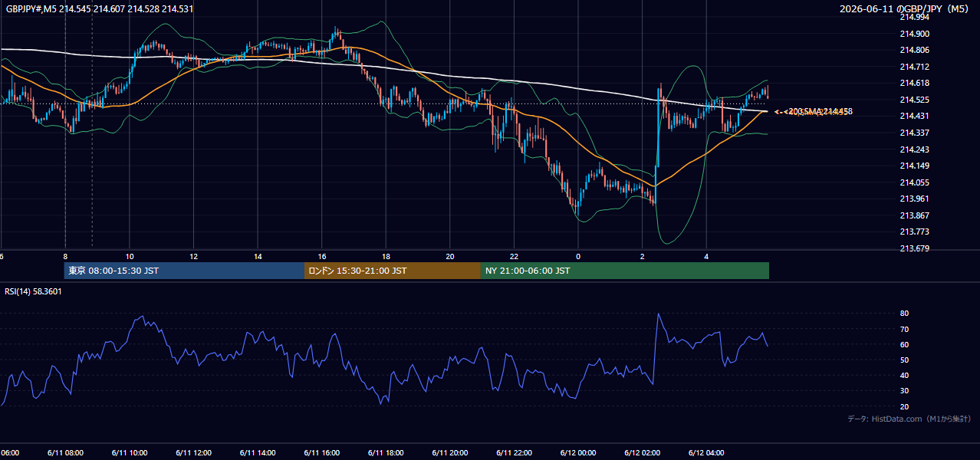Click RSI scale label 20 on right axis

coord(904,406)
